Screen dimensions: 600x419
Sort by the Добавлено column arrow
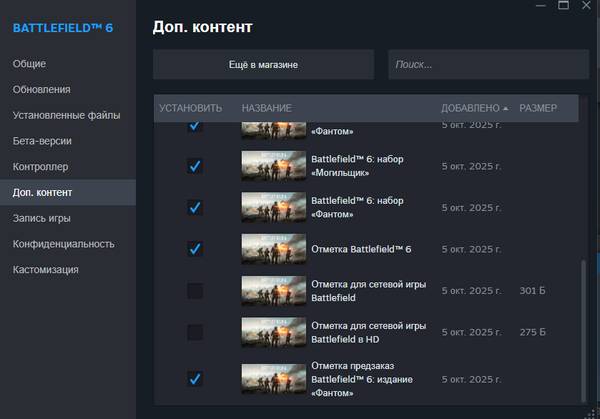(x=505, y=108)
